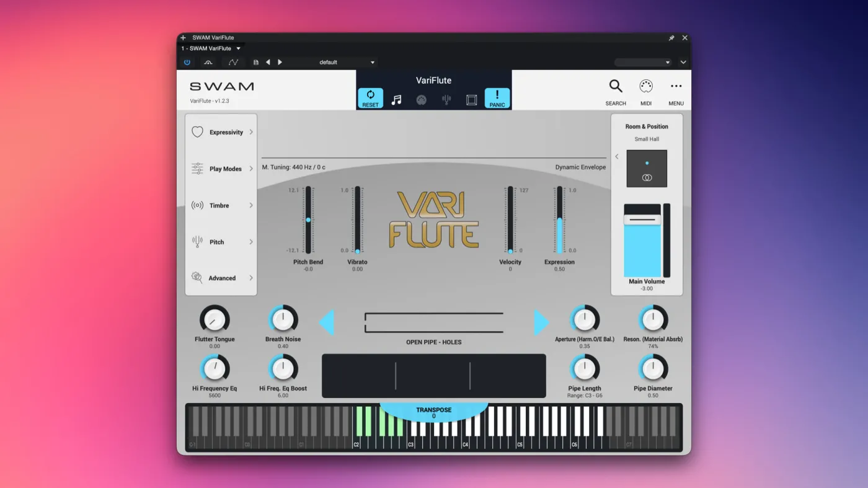868x488 pixels.
Task: Go to next preset arrow
Action: point(280,62)
